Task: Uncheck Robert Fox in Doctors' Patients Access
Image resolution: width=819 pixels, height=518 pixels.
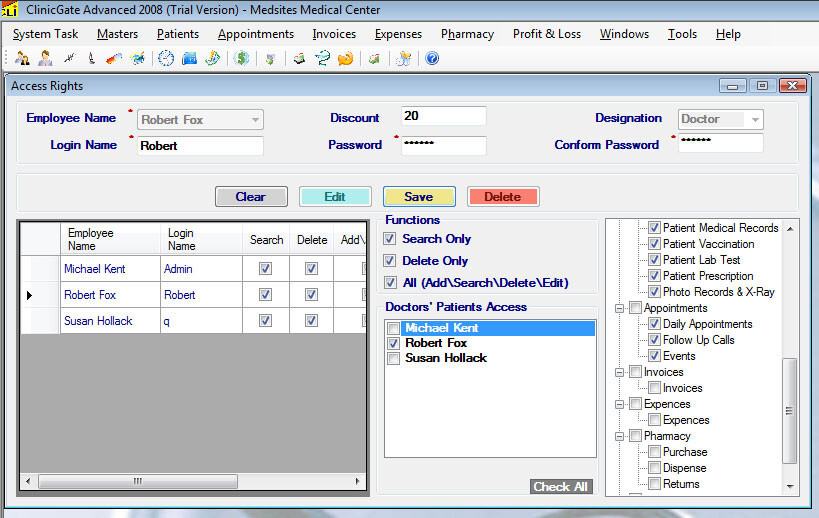Action: point(393,343)
